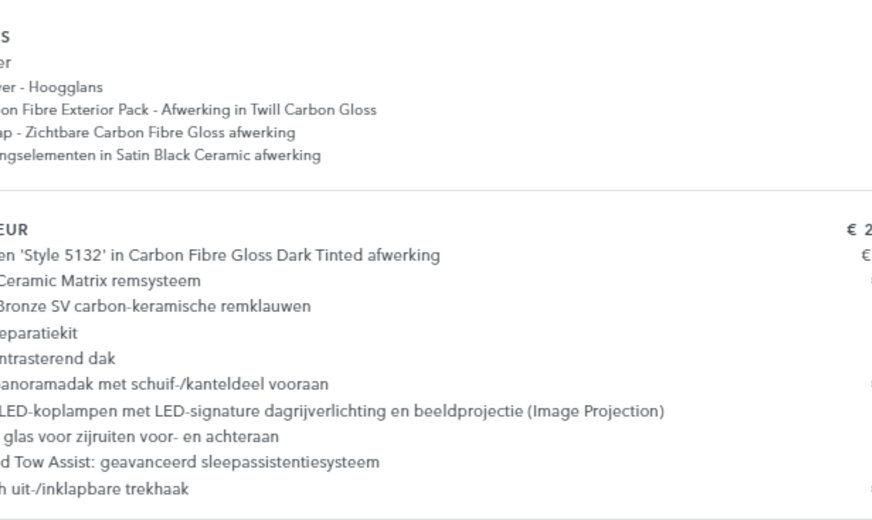Screen dimensions: 872x520
Task: Click the panoramadak met schuif-/kanteldeel line
Action: (x=164, y=384)
